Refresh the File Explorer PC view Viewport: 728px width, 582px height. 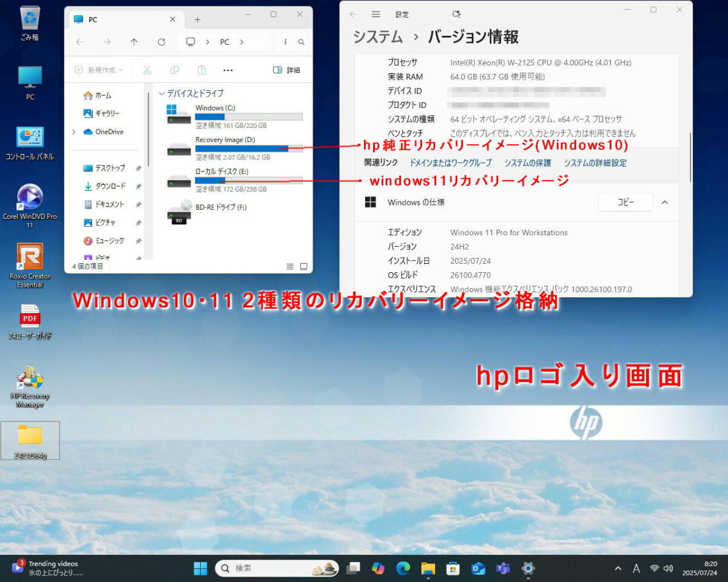[161, 42]
